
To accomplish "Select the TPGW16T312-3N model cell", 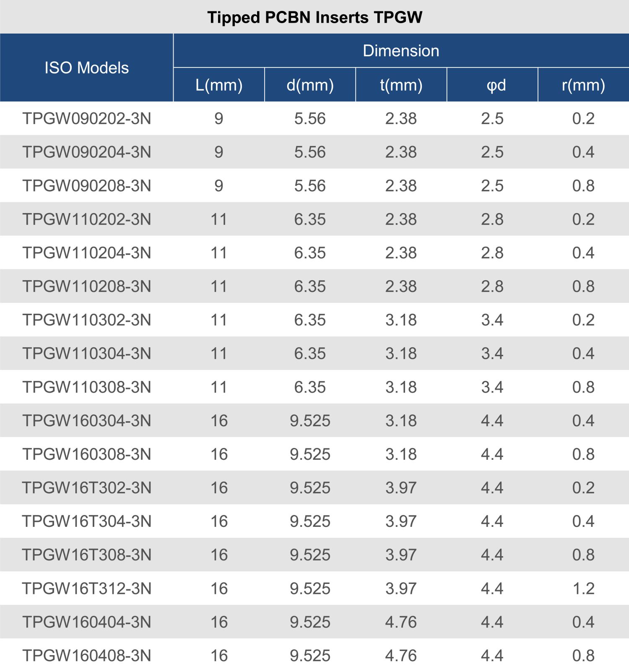I will click(87, 589).
